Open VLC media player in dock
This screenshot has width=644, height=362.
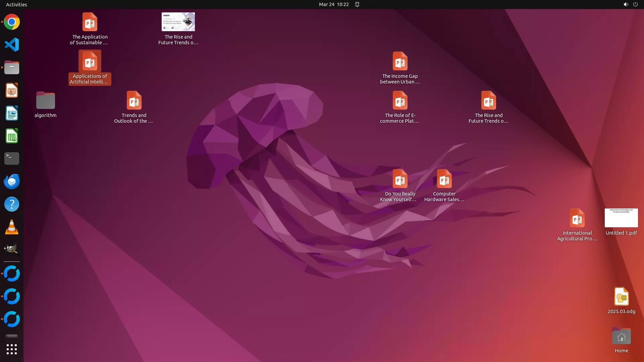pos(12,227)
